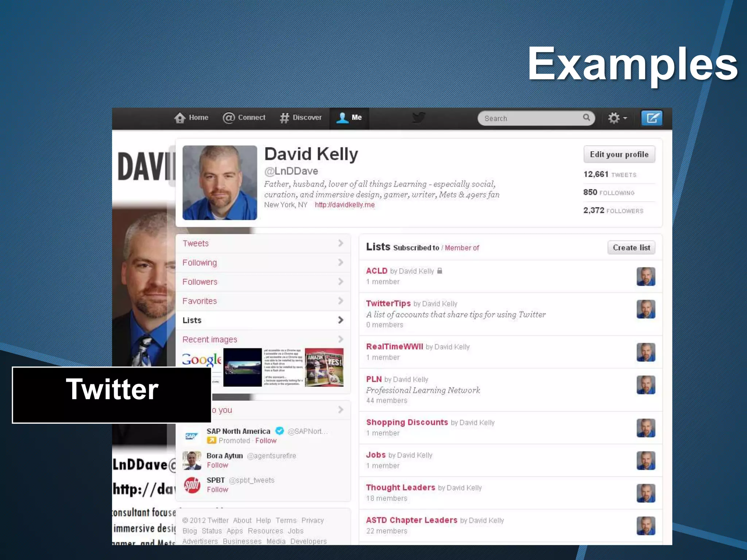Click avatar on TwitterTips list row

point(646,309)
